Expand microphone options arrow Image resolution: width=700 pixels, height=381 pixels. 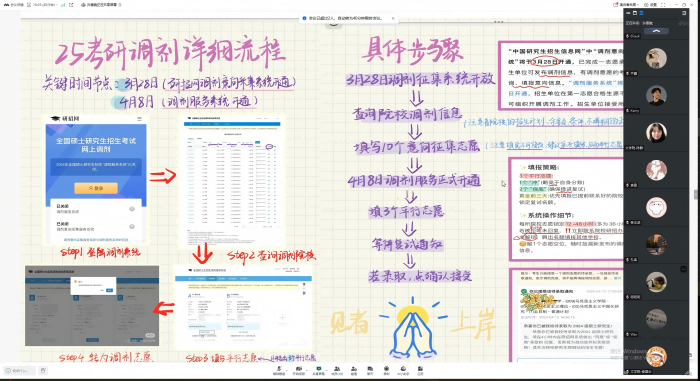[x=287, y=370]
